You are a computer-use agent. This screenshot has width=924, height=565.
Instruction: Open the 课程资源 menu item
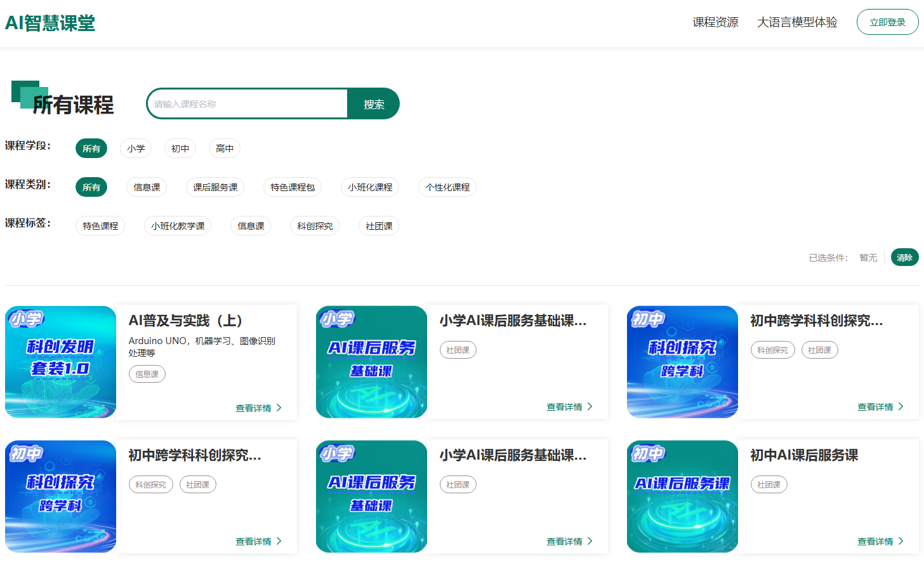(x=715, y=22)
